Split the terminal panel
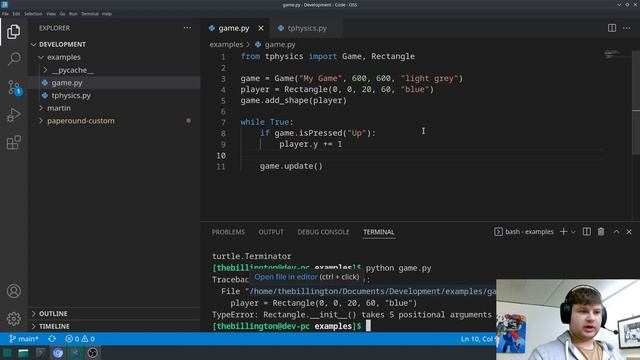The height and width of the screenshot is (360, 640). [x=587, y=231]
